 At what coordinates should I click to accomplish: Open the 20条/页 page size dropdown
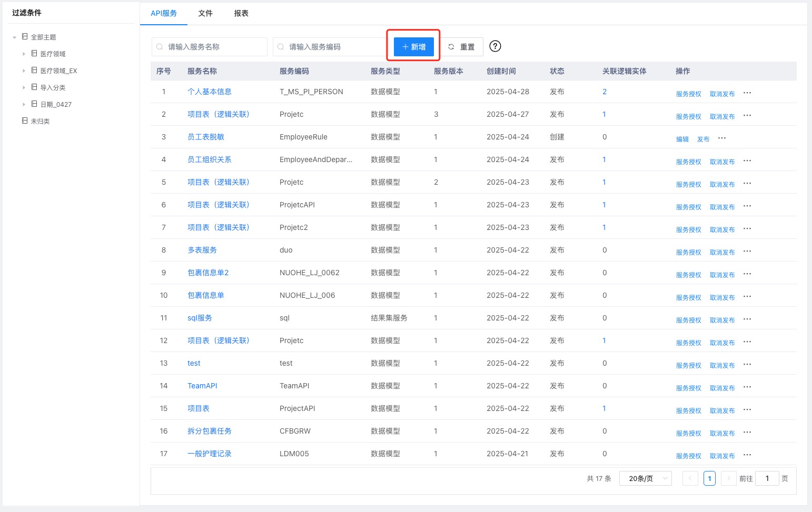pos(645,478)
